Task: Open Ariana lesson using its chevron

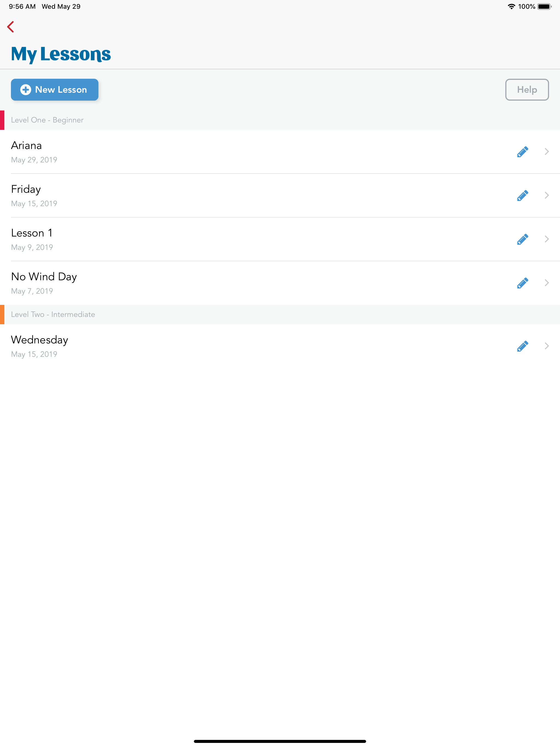Action: click(547, 152)
